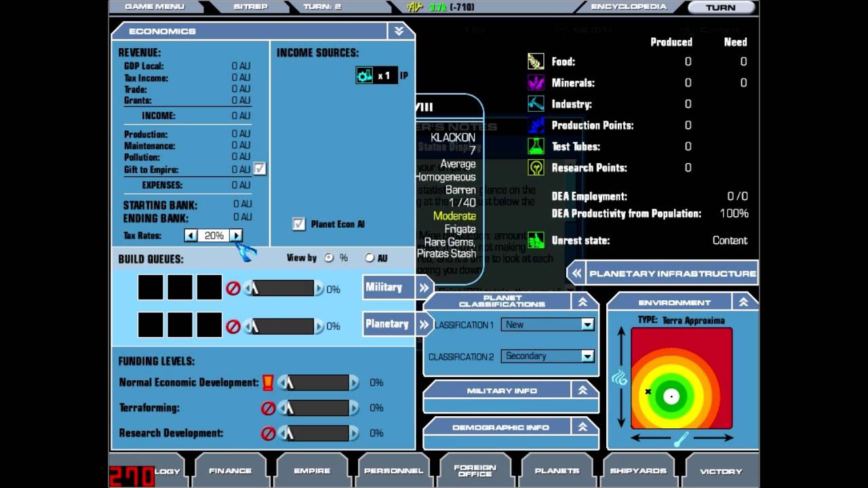868x488 pixels.
Task: Click the Food resource icon
Action: [x=536, y=61]
